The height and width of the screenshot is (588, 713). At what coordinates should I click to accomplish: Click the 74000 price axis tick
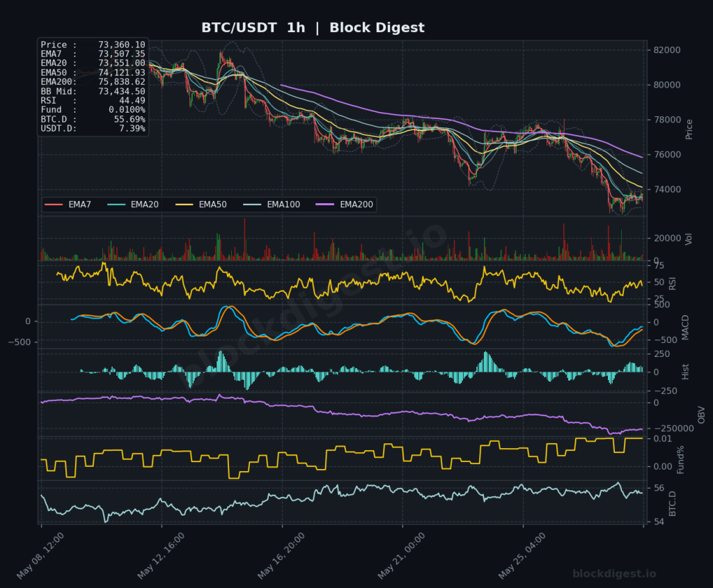pos(666,189)
